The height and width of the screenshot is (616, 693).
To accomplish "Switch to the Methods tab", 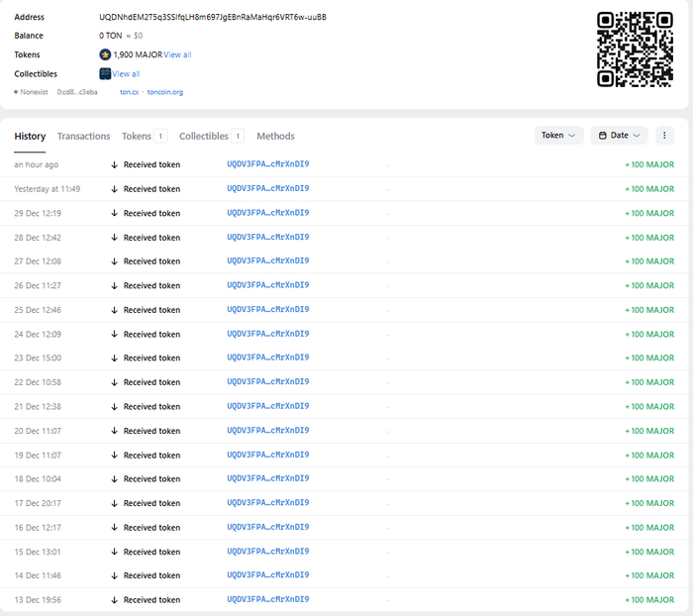I will tap(275, 137).
